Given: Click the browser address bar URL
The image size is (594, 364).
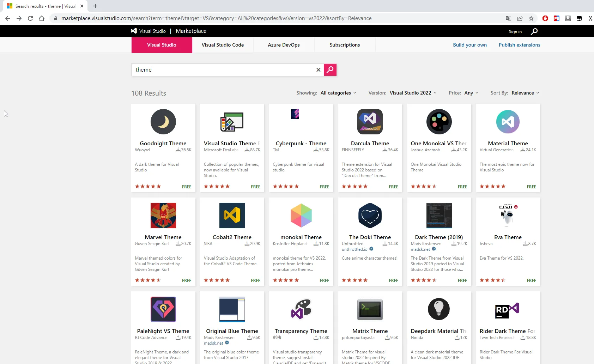Looking at the screenshot, I should pyautogui.click(x=216, y=18).
